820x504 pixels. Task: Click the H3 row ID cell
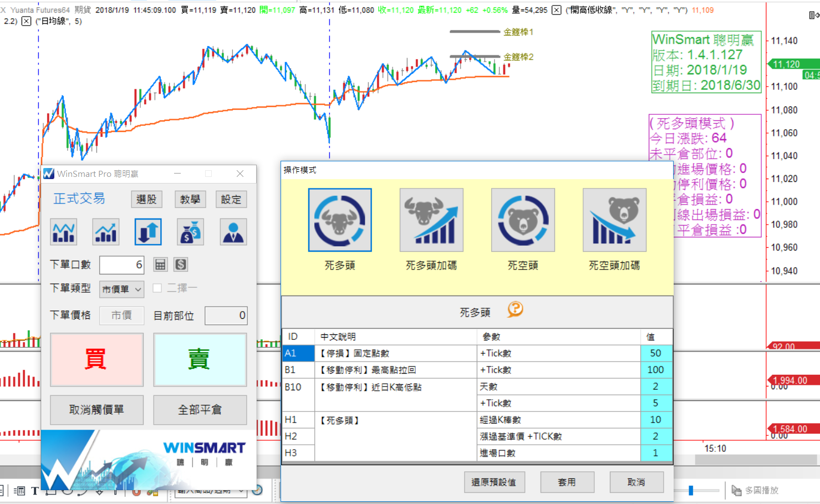point(298,453)
